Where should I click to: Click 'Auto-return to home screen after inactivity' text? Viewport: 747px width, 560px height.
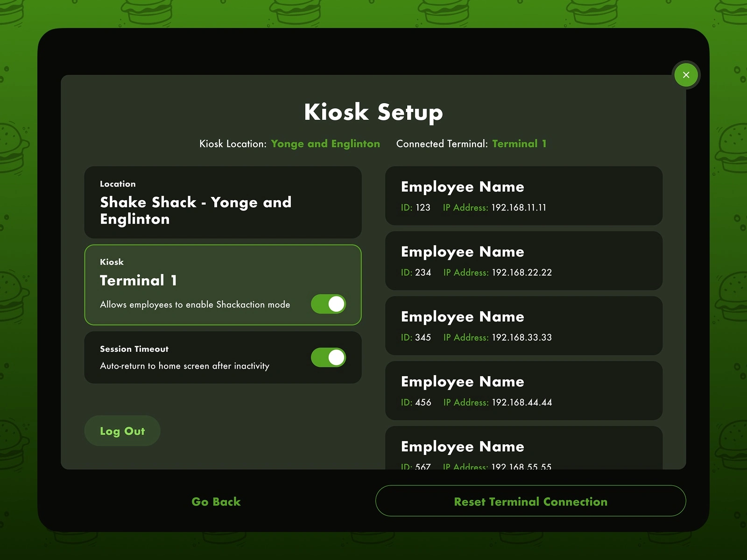pyautogui.click(x=185, y=366)
